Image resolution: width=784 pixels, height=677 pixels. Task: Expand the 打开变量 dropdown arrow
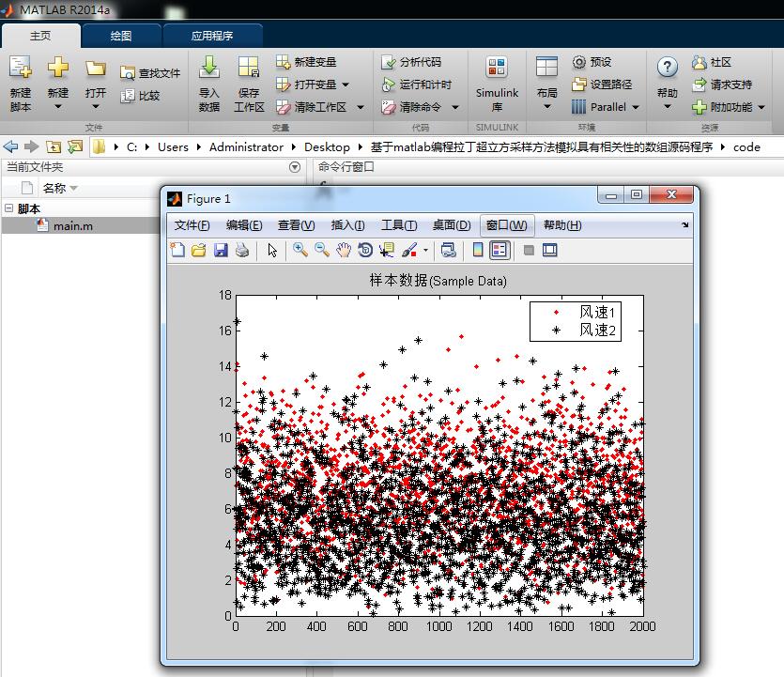pos(346,85)
